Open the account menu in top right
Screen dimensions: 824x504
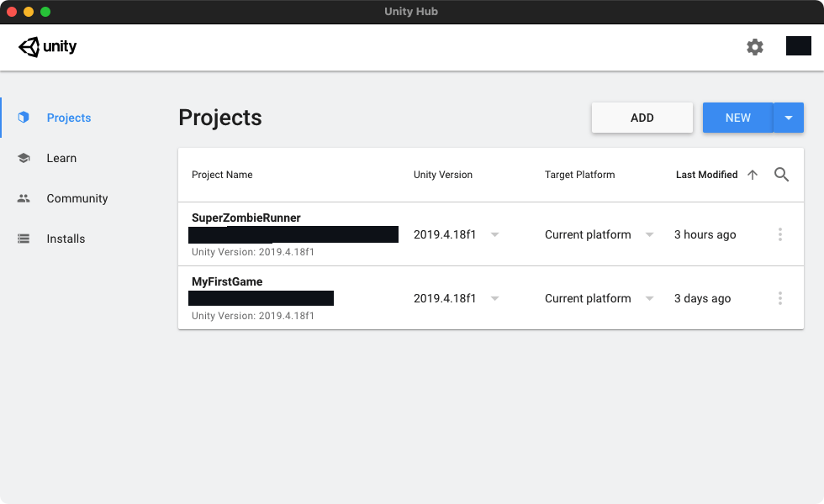798,46
